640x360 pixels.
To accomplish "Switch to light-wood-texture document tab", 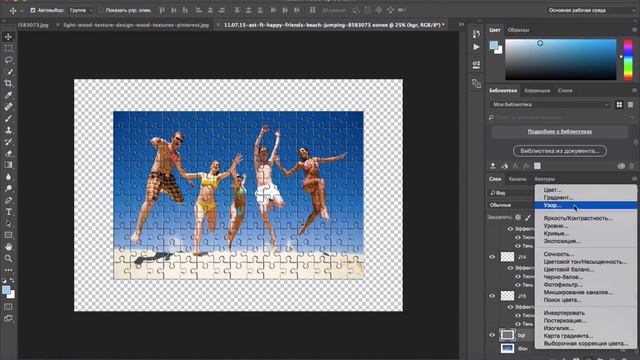I will (x=136, y=25).
